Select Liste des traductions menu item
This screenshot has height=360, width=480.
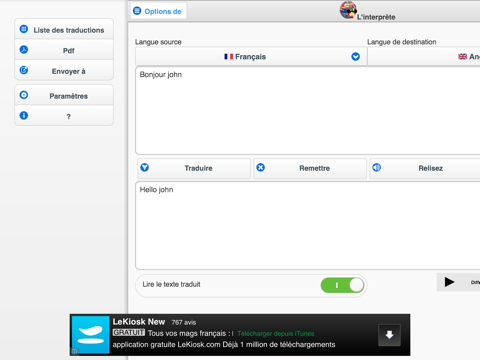64,29
